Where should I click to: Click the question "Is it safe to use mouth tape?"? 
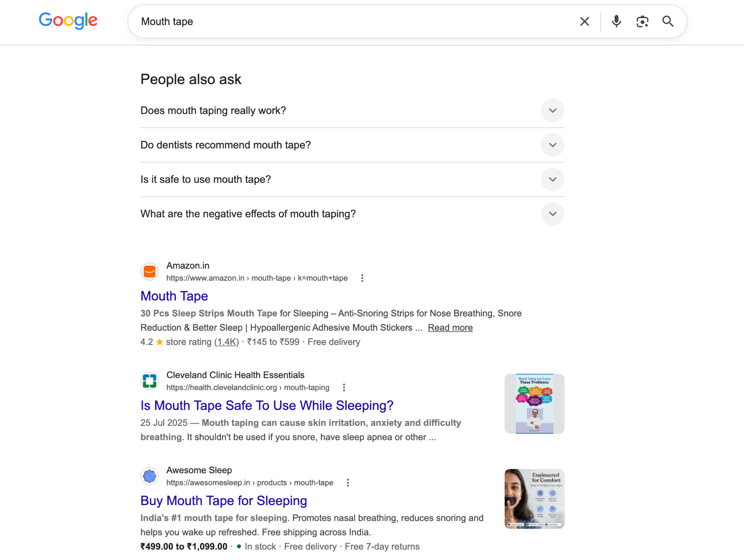pyautogui.click(x=206, y=179)
